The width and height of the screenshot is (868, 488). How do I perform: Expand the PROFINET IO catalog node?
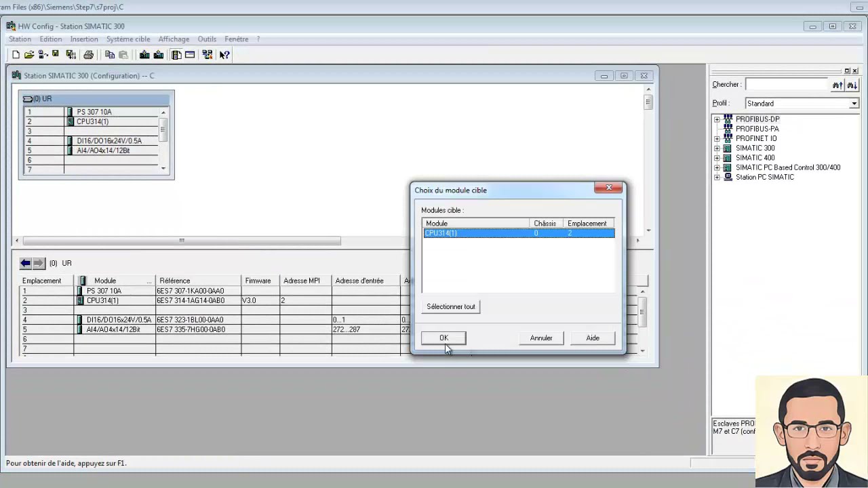click(717, 138)
